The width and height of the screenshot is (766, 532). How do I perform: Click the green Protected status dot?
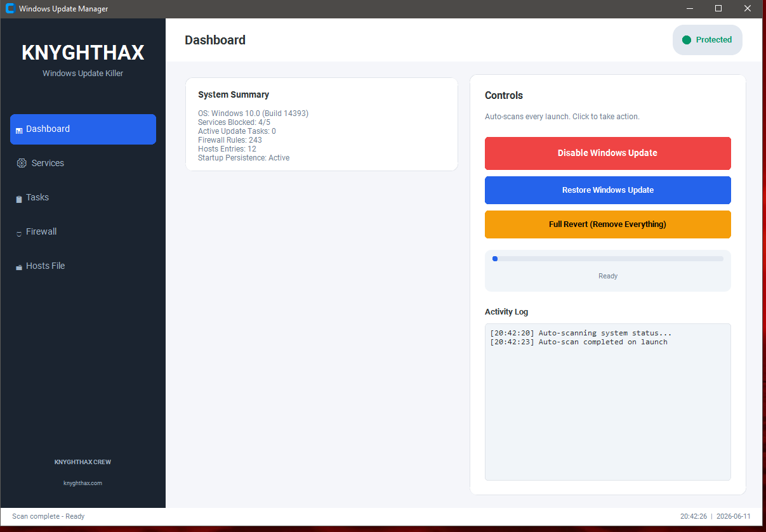[686, 40]
